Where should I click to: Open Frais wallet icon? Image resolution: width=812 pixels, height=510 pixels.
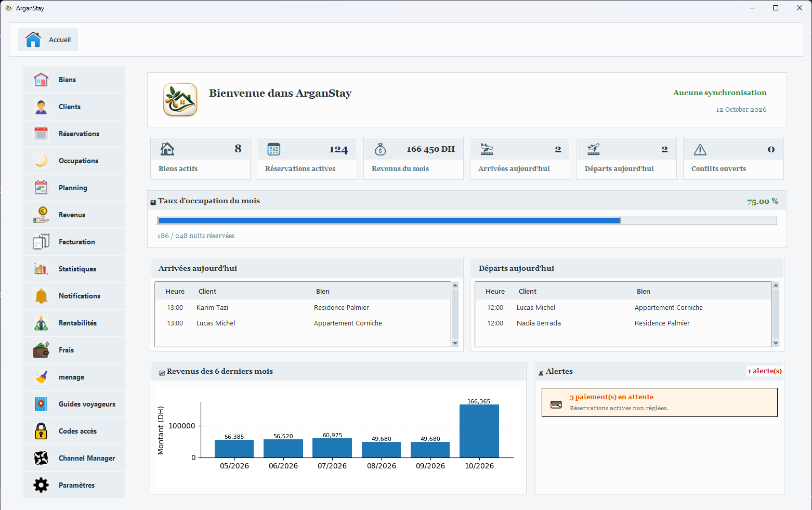coord(41,350)
